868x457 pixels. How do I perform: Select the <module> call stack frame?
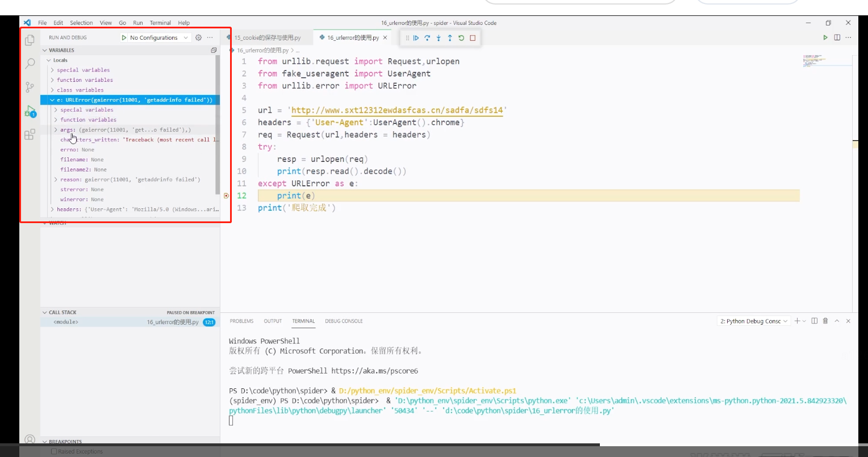click(130, 322)
